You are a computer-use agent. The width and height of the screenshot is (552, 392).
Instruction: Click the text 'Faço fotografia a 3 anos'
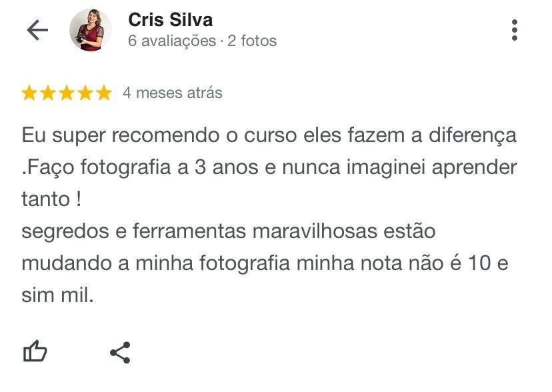141,167
